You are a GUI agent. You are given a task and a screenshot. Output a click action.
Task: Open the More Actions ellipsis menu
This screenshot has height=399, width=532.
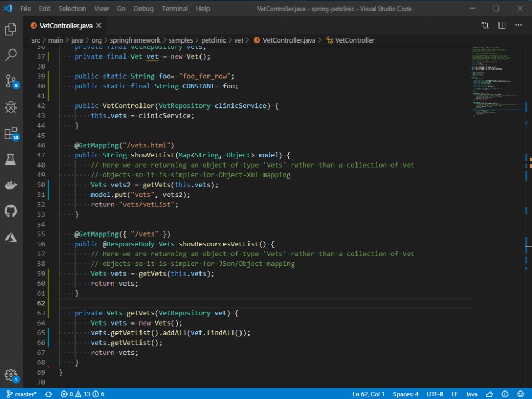coord(519,25)
